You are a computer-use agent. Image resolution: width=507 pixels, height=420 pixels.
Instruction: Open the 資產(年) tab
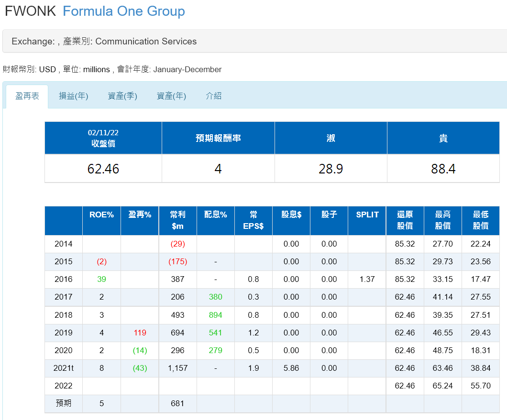171,96
